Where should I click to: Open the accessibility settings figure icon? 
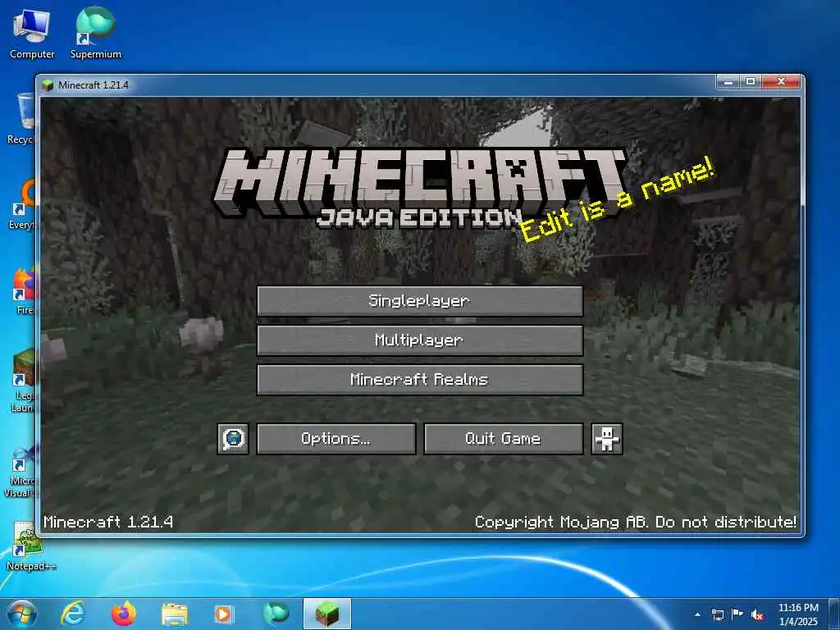tap(606, 439)
